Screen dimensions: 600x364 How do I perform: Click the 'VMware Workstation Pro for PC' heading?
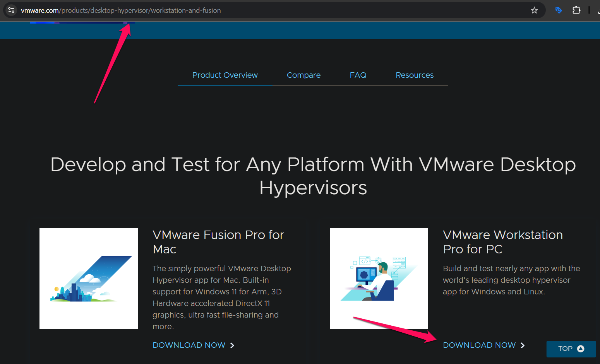[x=503, y=242]
